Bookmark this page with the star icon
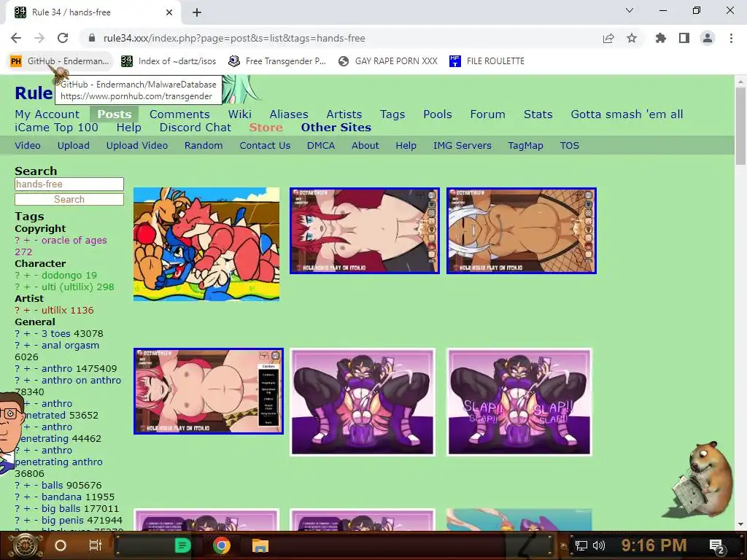Viewport: 747px width, 560px height. click(x=632, y=38)
